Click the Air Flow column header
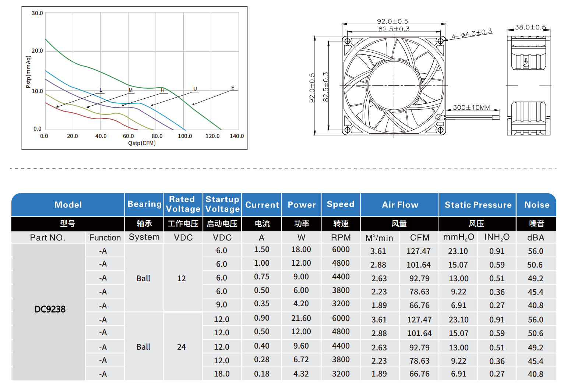The image size is (567, 392). [400, 205]
